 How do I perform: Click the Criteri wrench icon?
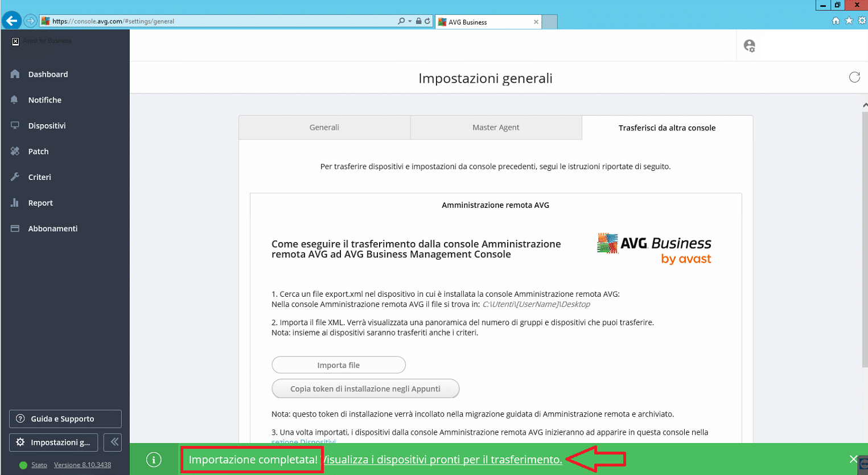(15, 177)
